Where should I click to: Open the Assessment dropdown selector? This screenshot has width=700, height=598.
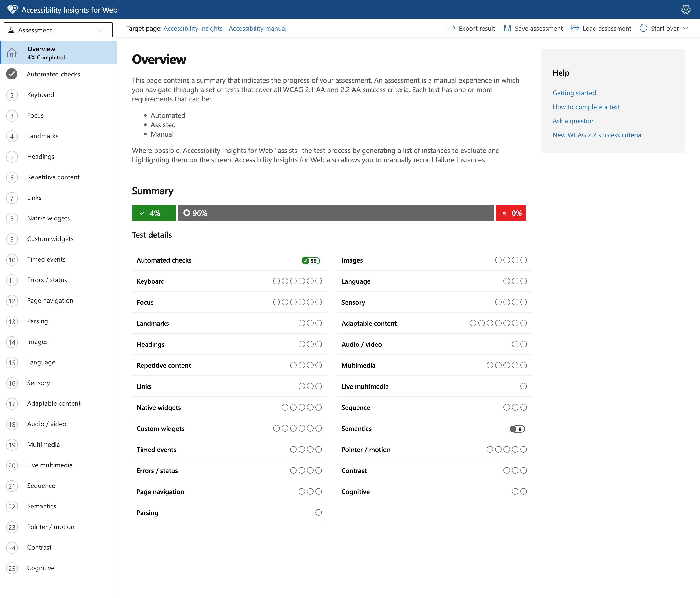[x=58, y=30]
